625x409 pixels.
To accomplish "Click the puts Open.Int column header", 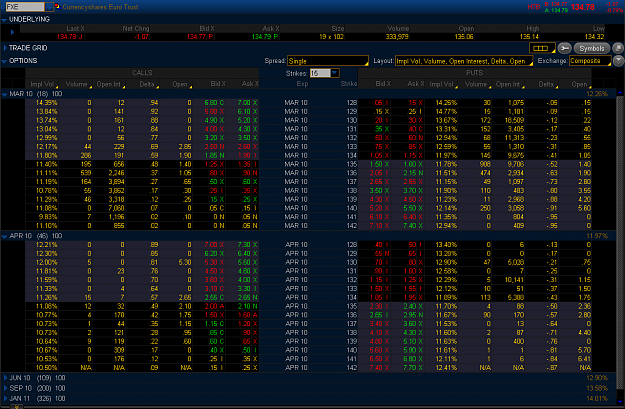I will pyautogui.click(x=508, y=84).
